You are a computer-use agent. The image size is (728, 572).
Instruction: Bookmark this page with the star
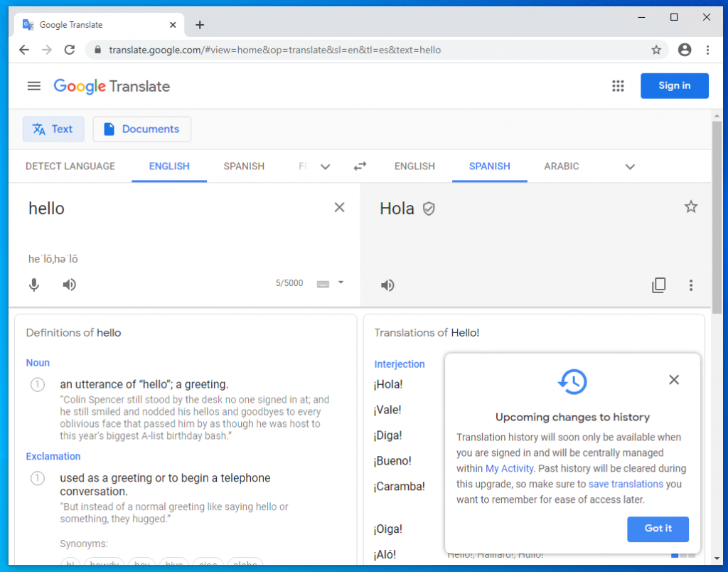655,50
